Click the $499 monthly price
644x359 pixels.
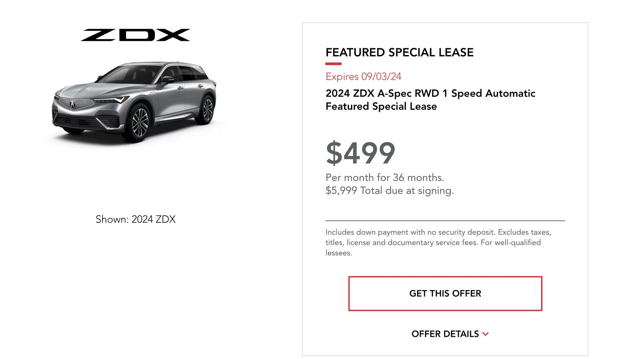point(361,153)
